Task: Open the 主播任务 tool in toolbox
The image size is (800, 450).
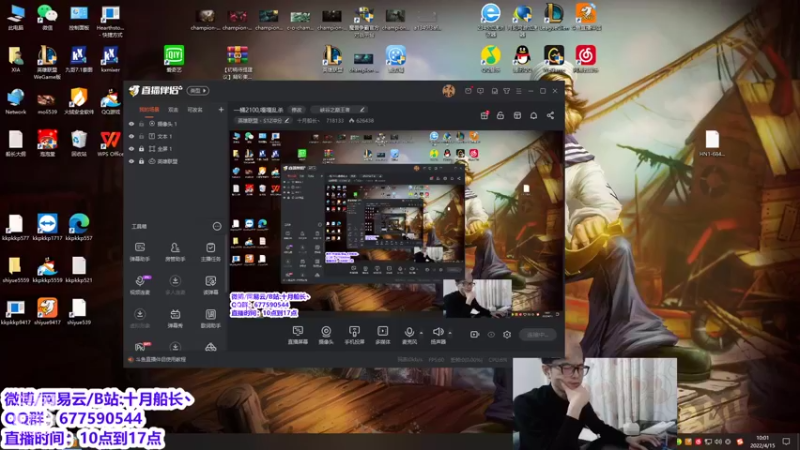Action: pyautogui.click(x=210, y=252)
